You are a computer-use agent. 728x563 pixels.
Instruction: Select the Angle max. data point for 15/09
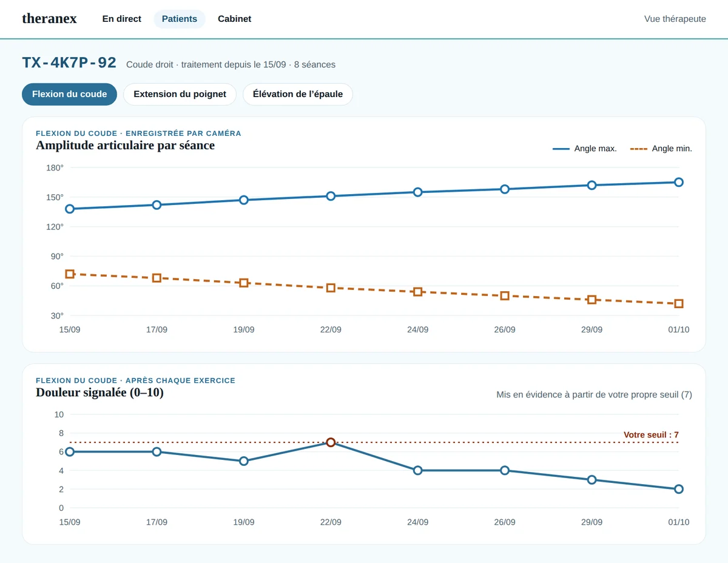click(x=70, y=209)
